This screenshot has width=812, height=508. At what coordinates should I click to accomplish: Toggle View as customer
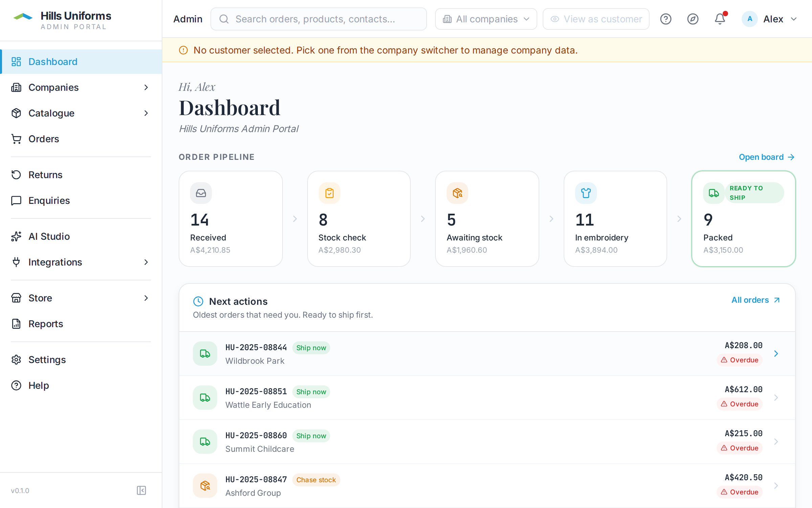(596, 19)
